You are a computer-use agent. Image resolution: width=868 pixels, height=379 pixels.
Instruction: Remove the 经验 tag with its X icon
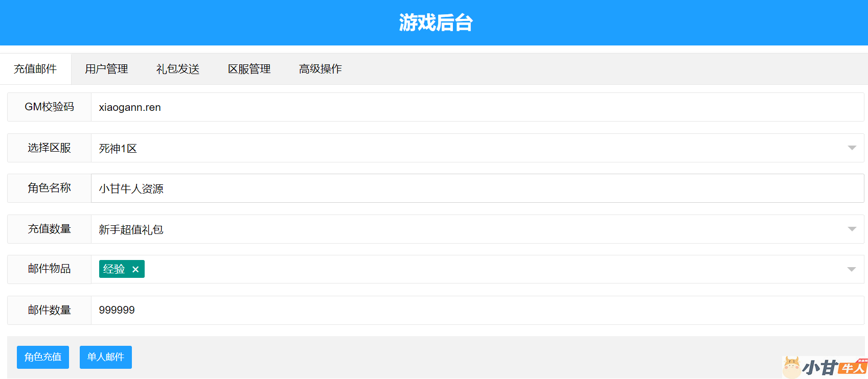pos(135,269)
